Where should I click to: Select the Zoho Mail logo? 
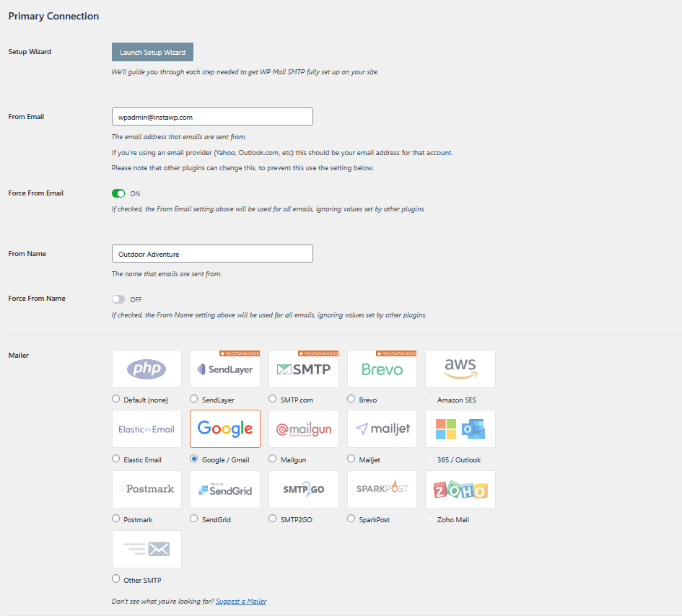pos(460,490)
